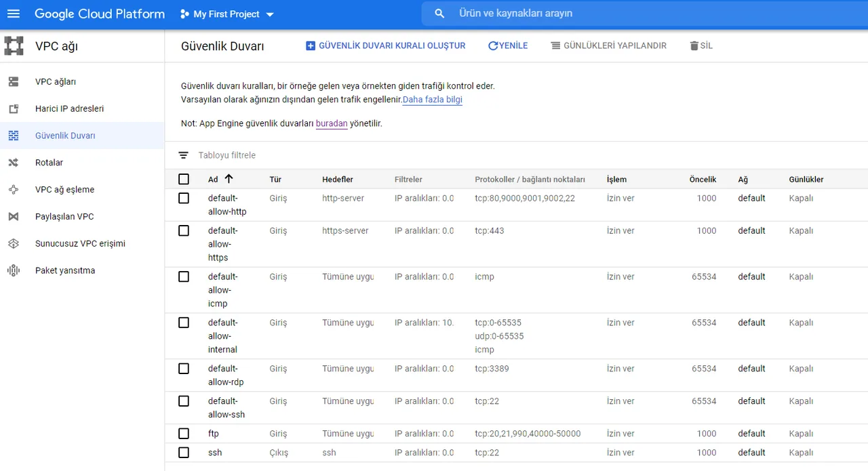Select Güvenlik Duvarı in sidebar
Screen dimensions: 868x471
click(x=65, y=136)
